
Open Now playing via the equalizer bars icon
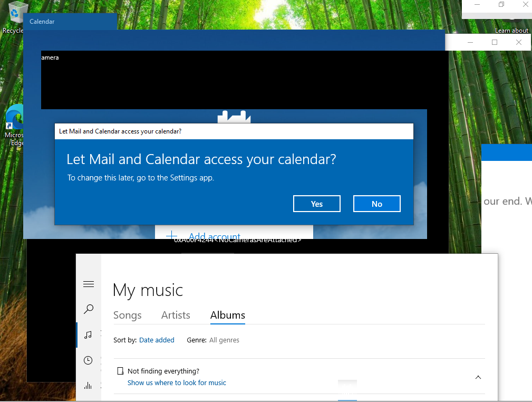click(x=89, y=386)
